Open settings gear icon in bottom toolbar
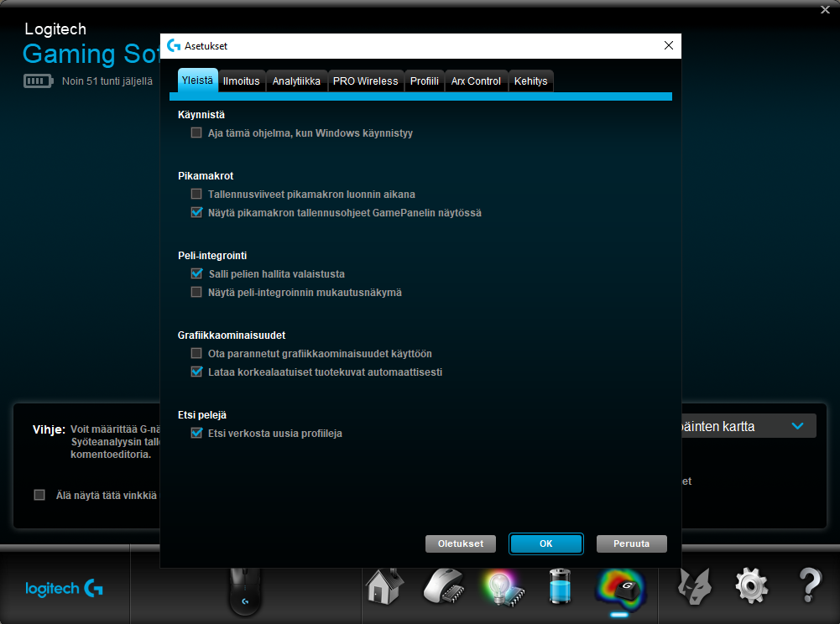840x624 pixels. coord(752,586)
